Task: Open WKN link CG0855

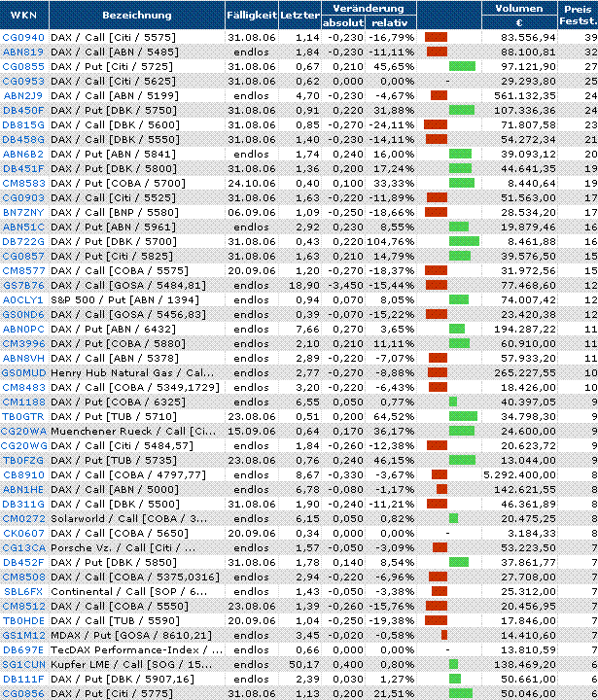Action: (x=23, y=67)
